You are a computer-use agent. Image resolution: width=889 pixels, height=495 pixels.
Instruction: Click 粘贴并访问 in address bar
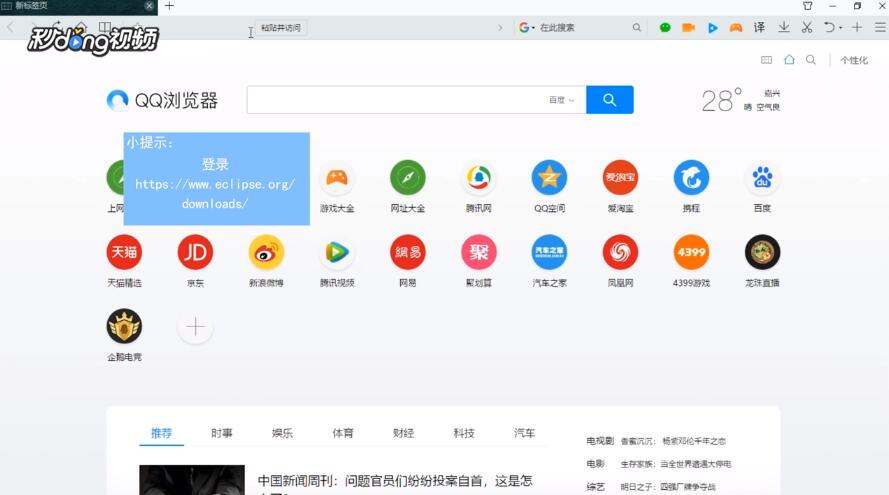pos(281,27)
